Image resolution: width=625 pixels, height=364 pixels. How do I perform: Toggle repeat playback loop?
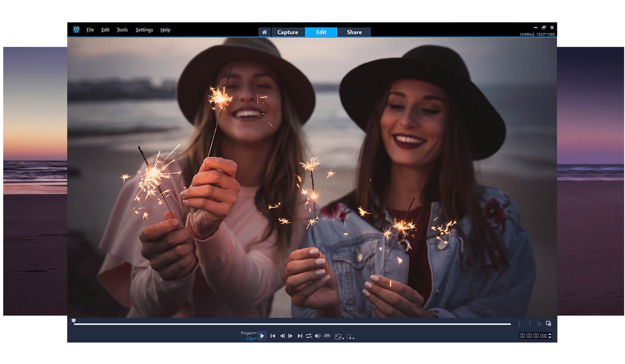pos(309,336)
